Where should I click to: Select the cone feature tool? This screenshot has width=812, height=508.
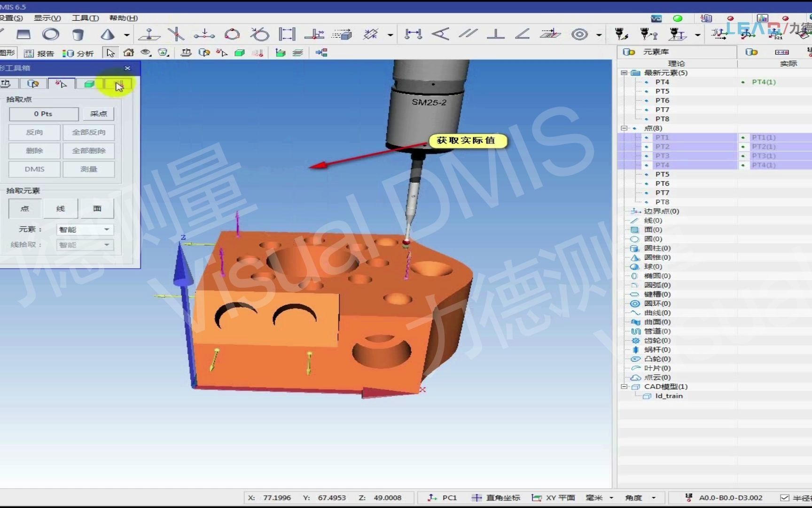[108, 34]
